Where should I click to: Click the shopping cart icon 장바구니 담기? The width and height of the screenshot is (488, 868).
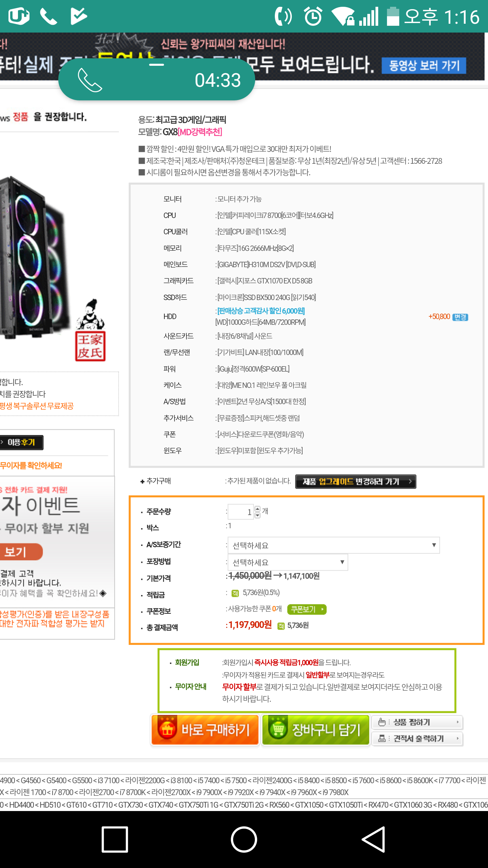[x=278, y=729]
